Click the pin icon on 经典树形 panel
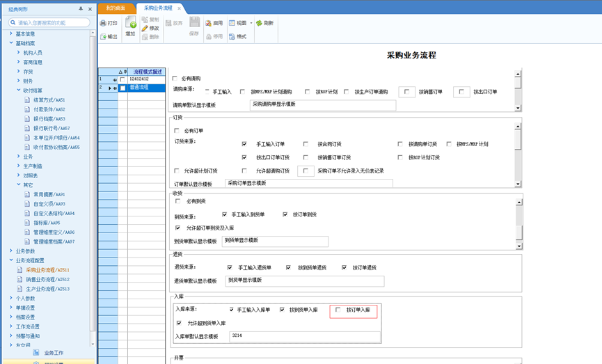602x364 pixels. click(x=81, y=9)
